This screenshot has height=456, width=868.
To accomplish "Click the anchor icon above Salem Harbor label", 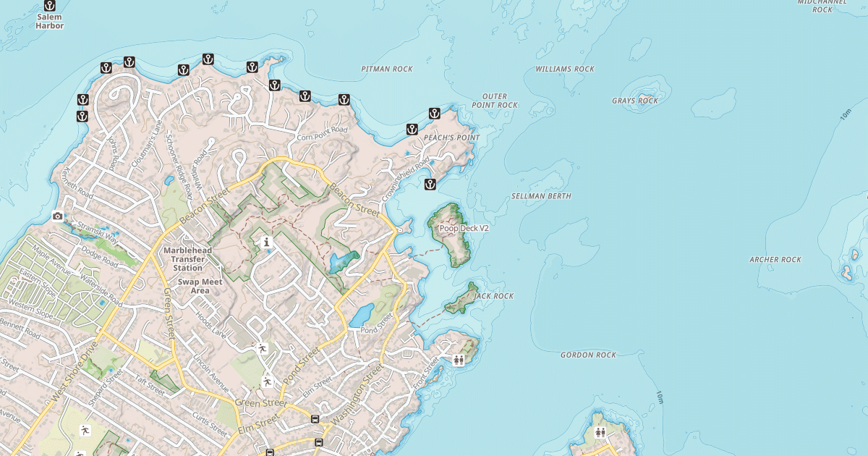I will tap(50, 5).
